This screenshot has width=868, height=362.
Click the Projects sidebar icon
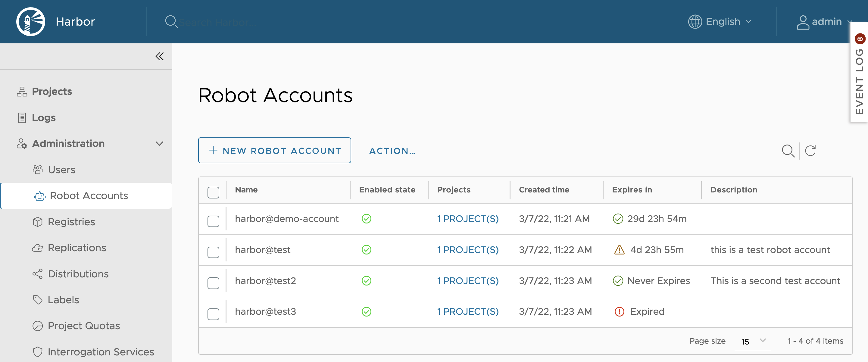[x=22, y=91]
